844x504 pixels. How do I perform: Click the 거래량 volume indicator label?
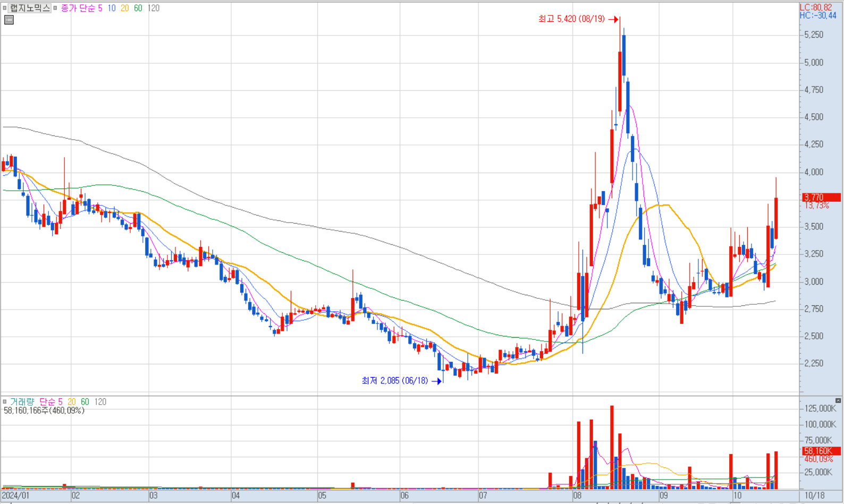tap(22, 402)
